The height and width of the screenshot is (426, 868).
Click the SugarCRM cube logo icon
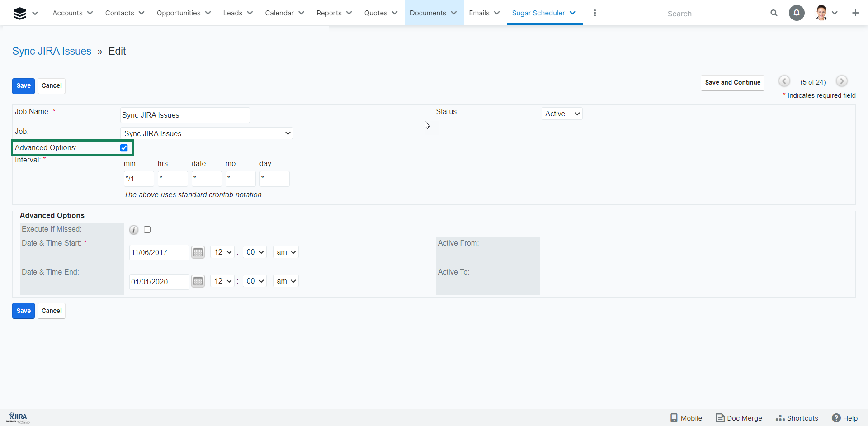pyautogui.click(x=20, y=14)
